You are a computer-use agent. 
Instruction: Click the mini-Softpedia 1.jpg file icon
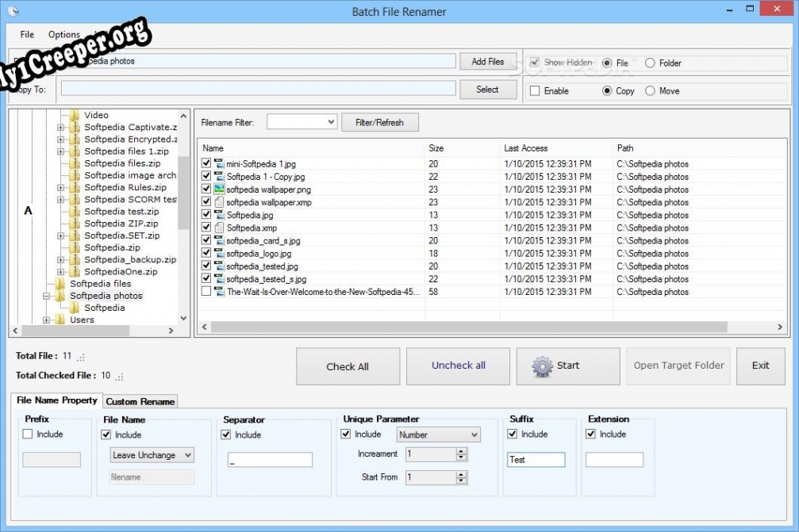pos(219,164)
